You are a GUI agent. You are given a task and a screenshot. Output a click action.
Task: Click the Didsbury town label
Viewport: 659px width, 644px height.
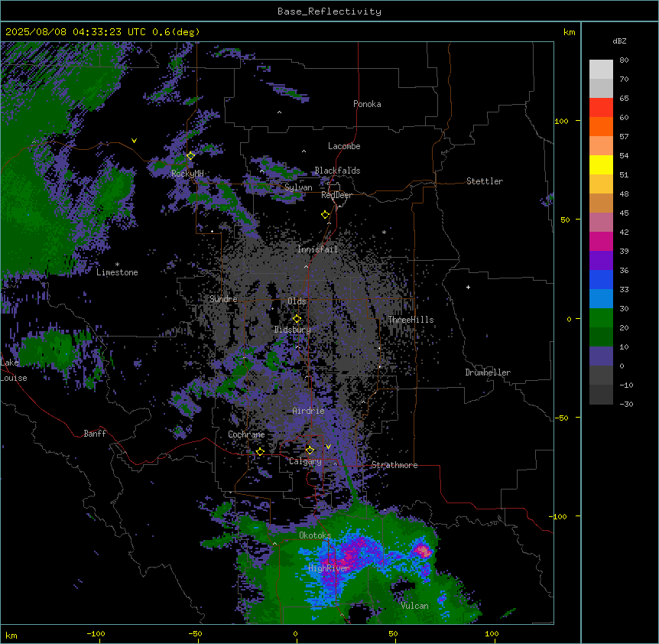(x=293, y=330)
